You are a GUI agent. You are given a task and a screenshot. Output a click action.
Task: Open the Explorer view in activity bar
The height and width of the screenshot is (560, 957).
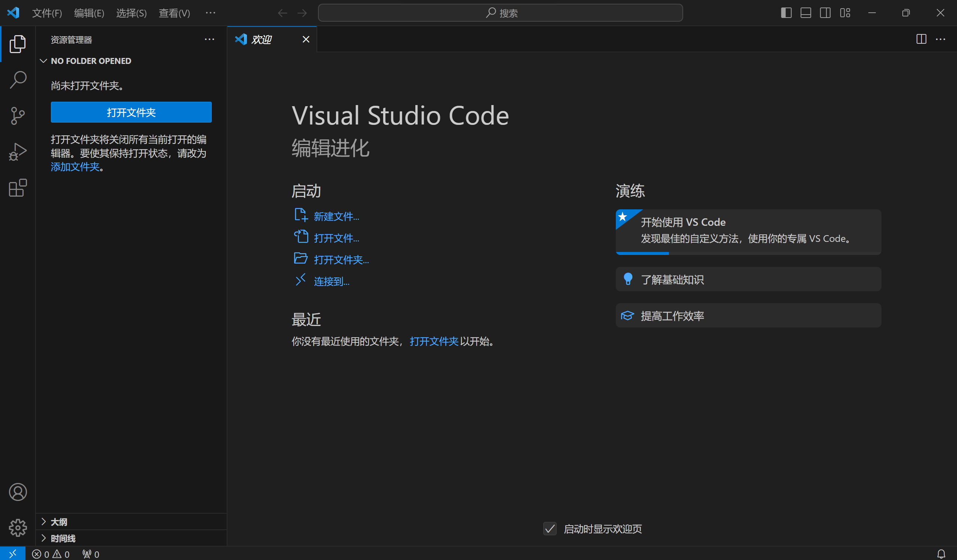pyautogui.click(x=18, y=44)
